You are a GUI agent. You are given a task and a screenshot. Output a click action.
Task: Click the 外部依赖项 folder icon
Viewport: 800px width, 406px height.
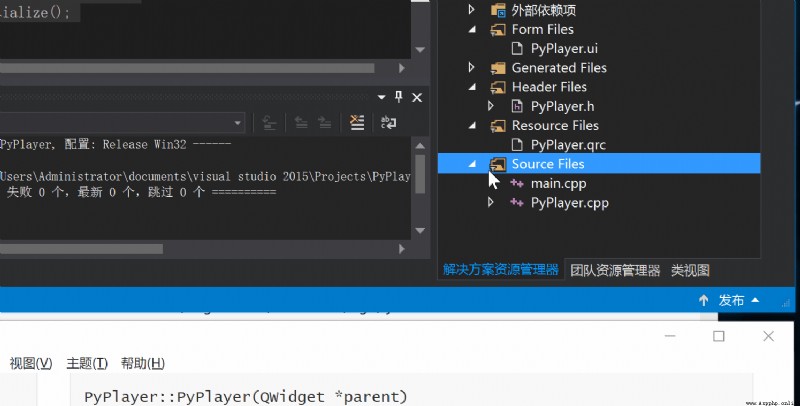pos(498,10)
